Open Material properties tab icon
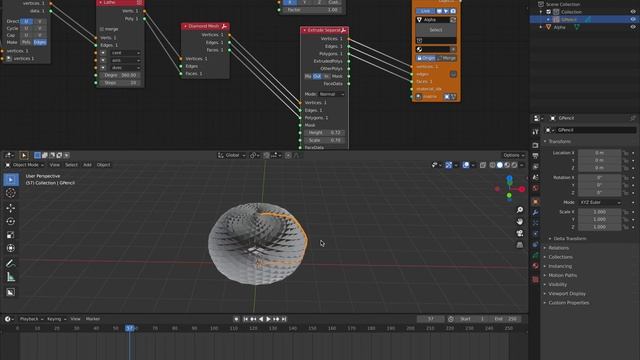The width and height of the screenshot is (640, 360). pyautogui.click(x=536, y=266)
